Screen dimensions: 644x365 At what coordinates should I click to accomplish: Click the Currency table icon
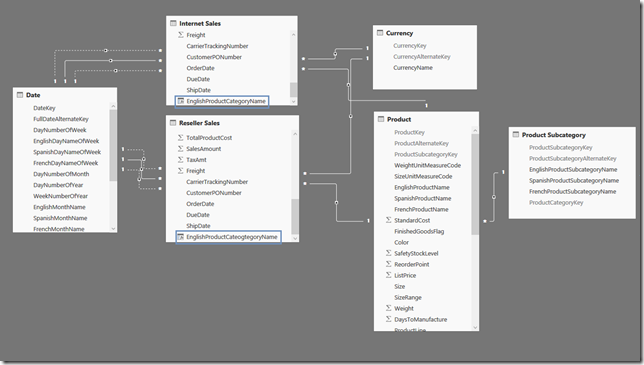tap(380, 33)
